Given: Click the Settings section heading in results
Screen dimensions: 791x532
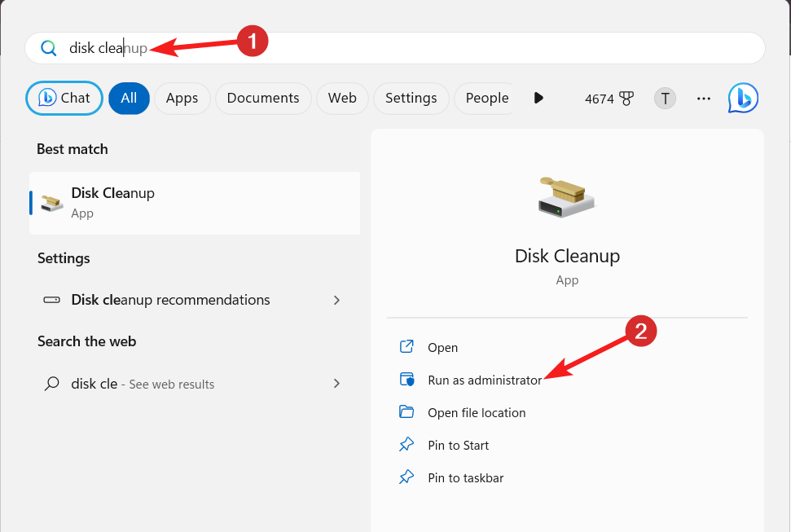Looking at the screenshot, I should pos(64,258).
